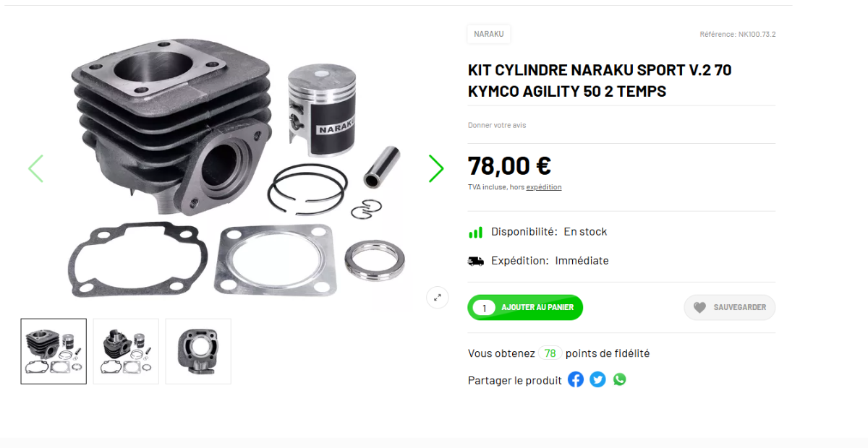The width and height of the screenshot is (868, 448).
Task: Click the delivery truck icon next to Expédition
Action: [x=476, y=261]
